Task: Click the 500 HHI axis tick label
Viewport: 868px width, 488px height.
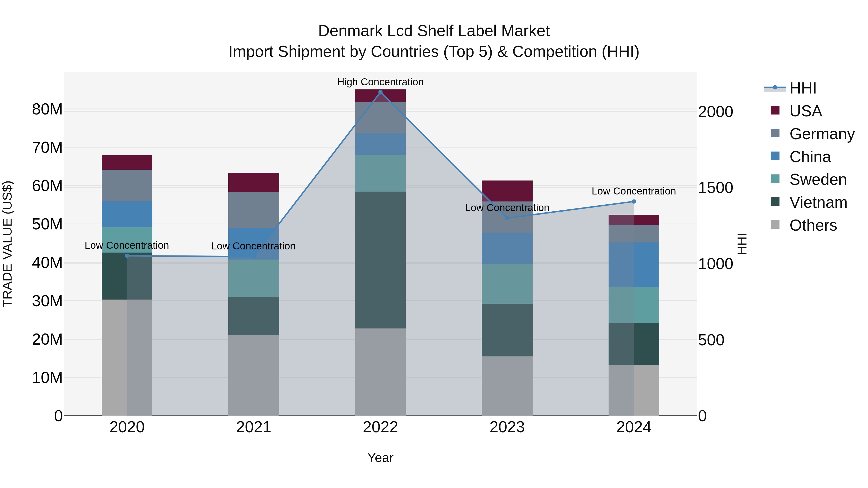Action: tap(711, 340)
